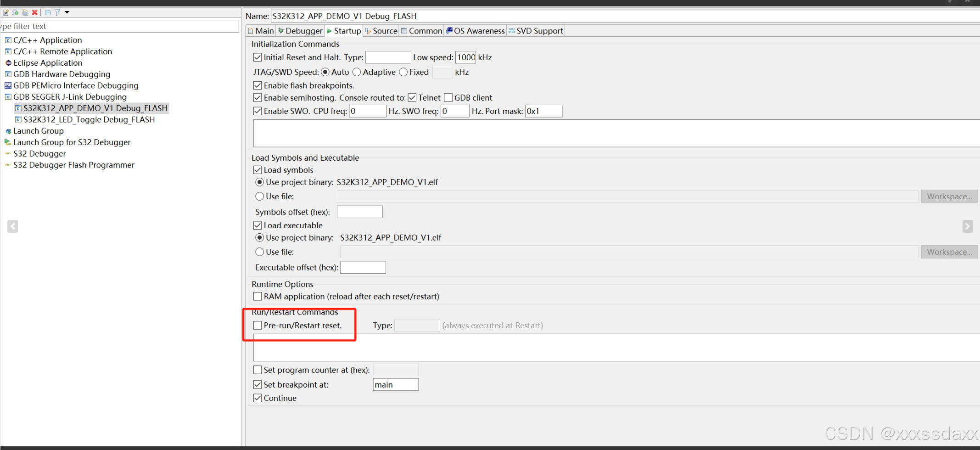The image size is (980, 450).
Task: Toggle Enable SWO checkbox
Action: pos(258,111)
